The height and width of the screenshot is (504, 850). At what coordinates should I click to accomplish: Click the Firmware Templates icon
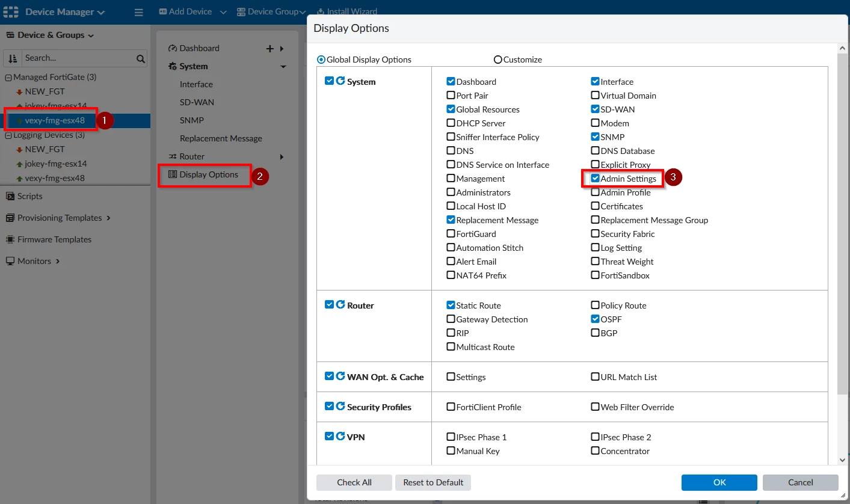pos(10,239)
